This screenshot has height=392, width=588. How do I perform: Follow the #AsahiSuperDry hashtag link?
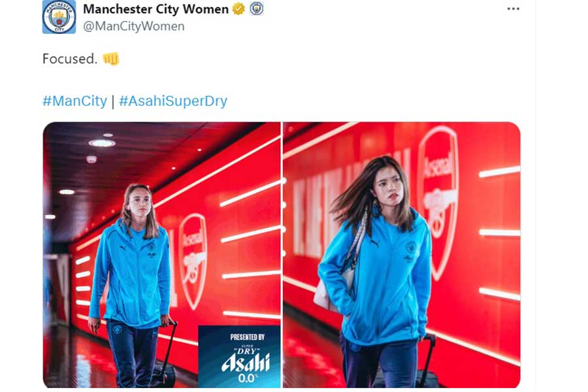(x=173, y=101)
